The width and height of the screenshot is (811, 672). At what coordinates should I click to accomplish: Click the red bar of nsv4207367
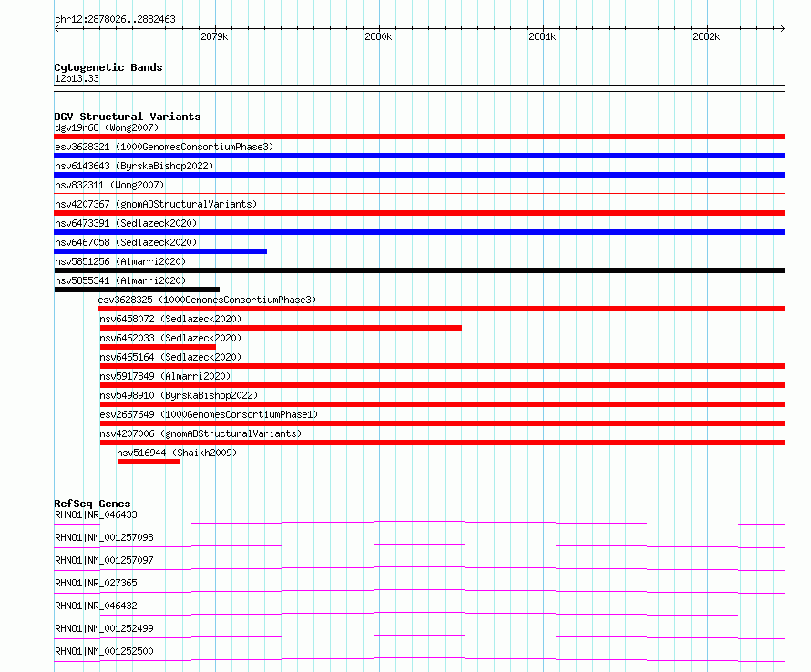pyautogui.click(x=419, y=213)
